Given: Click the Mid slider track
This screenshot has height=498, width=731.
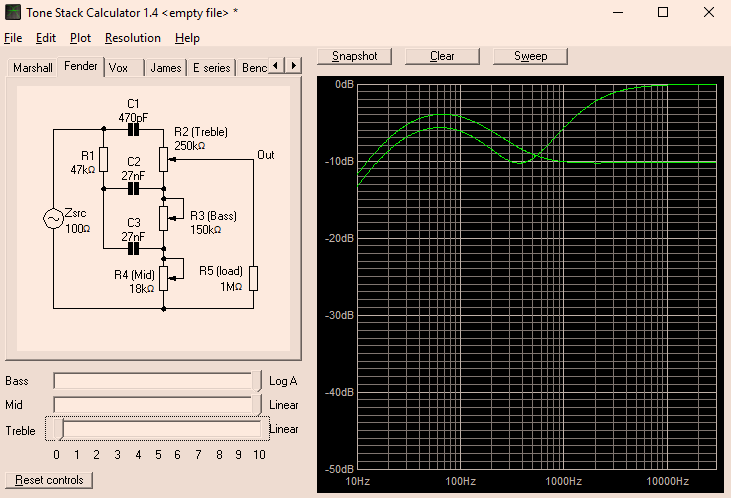Looking at the screenshot, I should point(158,405).
